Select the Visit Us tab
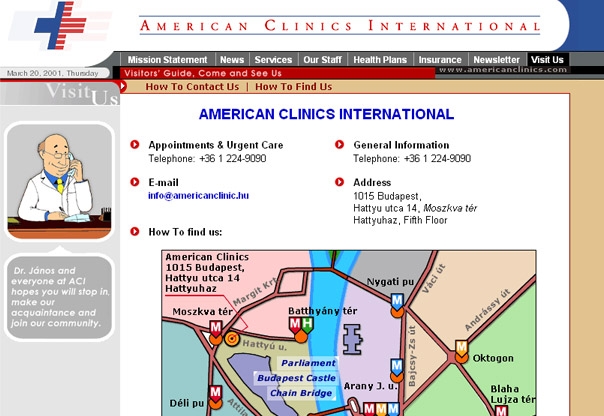The width and height of the screenshot is (604, 416). (x=547, y=60)
